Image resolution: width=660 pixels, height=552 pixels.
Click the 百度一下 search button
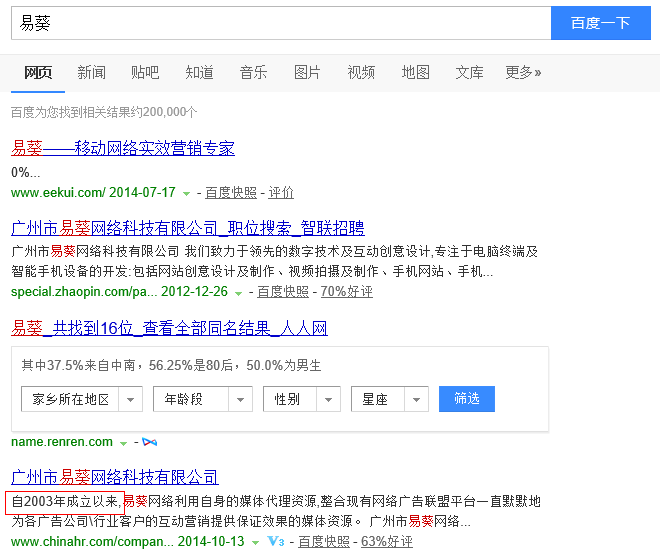pos(601,23)
